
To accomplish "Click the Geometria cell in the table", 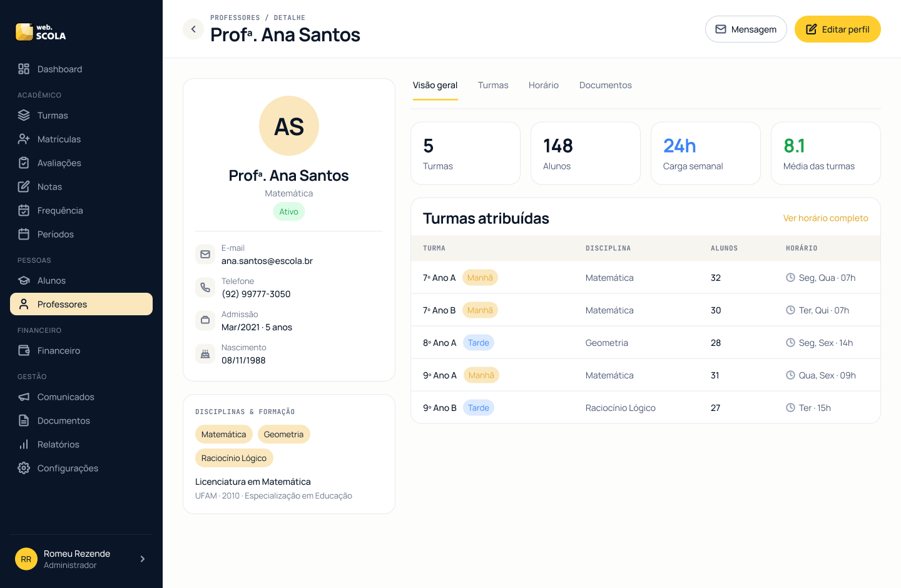I will click(x=607, y=343).
